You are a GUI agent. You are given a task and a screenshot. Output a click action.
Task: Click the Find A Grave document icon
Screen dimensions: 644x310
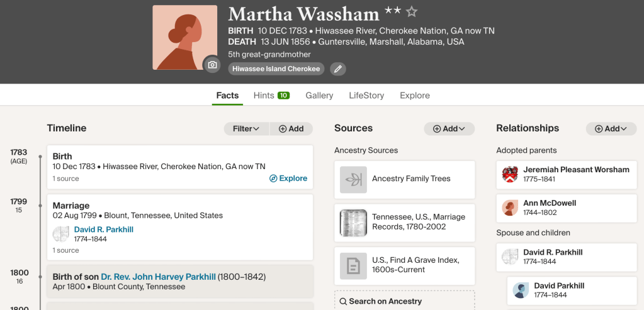(x=353, y=265)
